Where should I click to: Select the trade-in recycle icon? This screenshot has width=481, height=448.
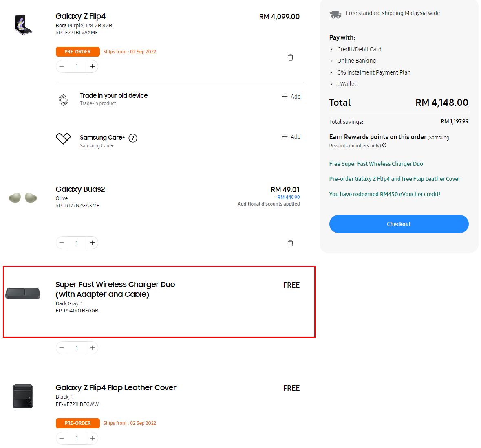point(62,99)
